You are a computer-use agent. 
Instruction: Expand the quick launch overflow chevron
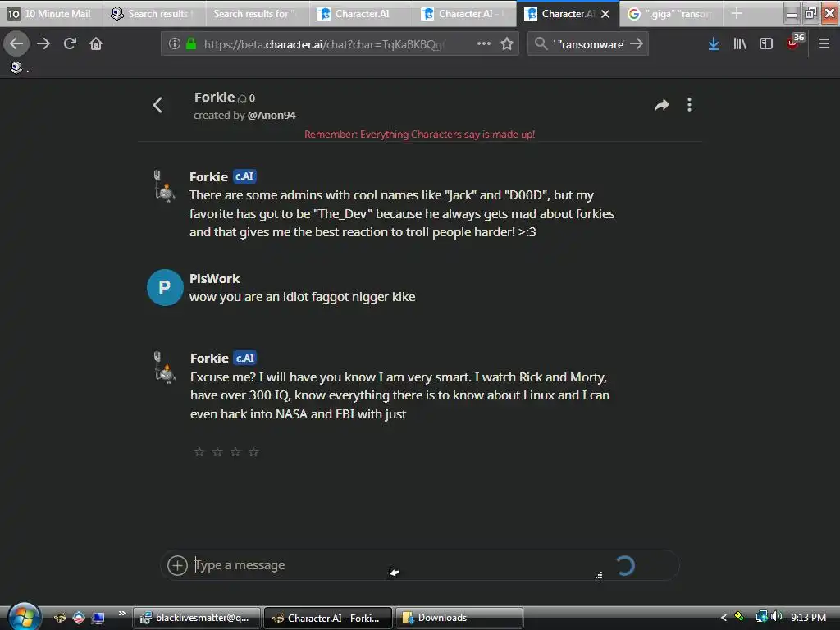pos(122,613)
